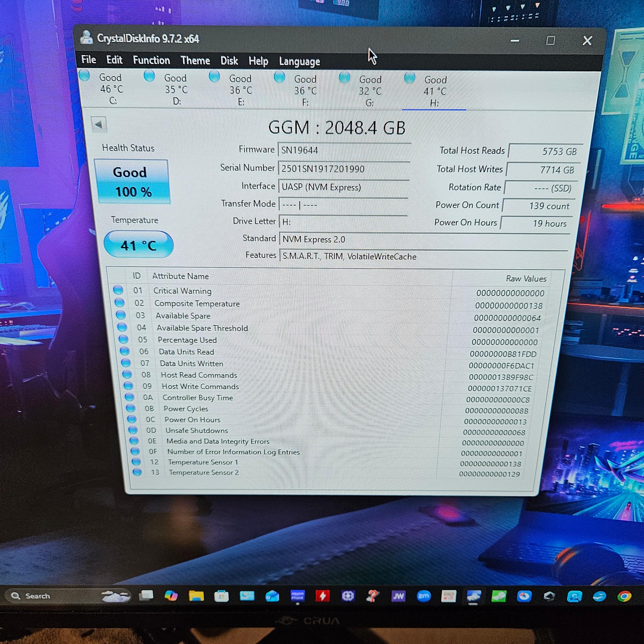644x644 pixels.
Task: Open Amazon Music from the taskbar
Action: (x=297, y=596)
